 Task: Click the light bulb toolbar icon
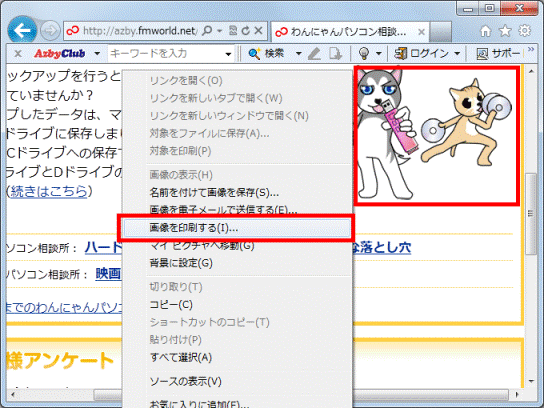[363, 54]
